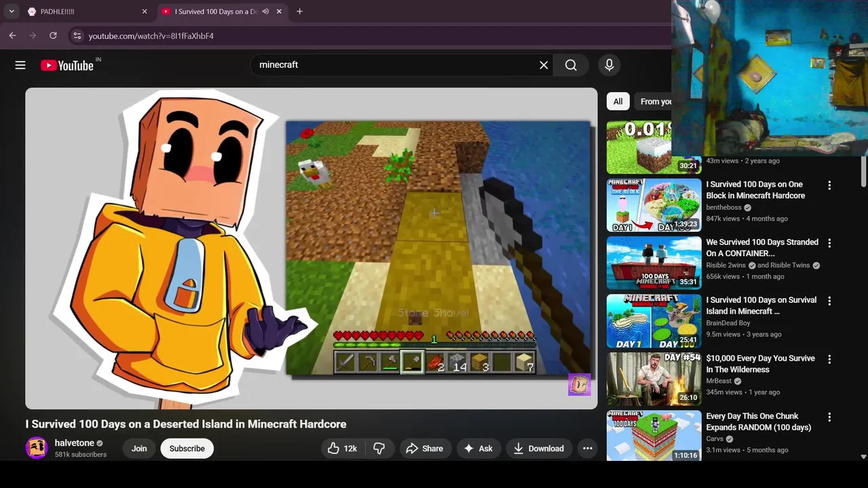The image size is (868, 488).
Task: Open 100 Days on One Block thumbnail
Action: [654, 205]
